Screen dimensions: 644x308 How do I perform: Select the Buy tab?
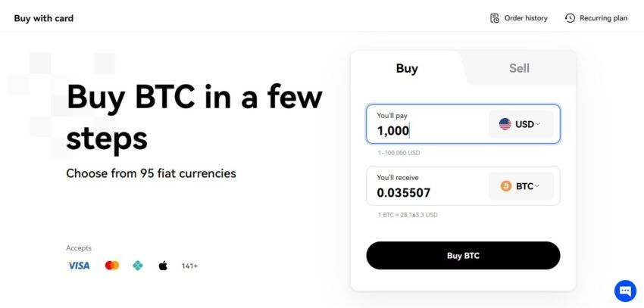(x=407, y=68)
